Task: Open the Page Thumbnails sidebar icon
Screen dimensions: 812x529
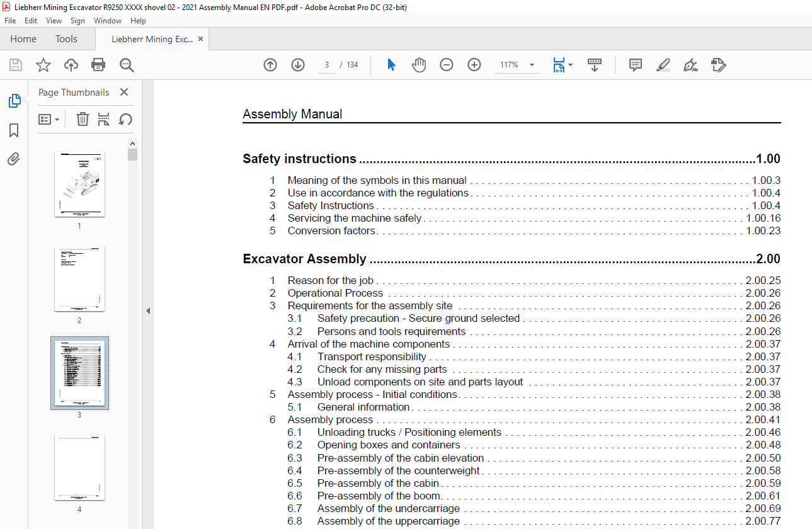Action: point(14,101)
